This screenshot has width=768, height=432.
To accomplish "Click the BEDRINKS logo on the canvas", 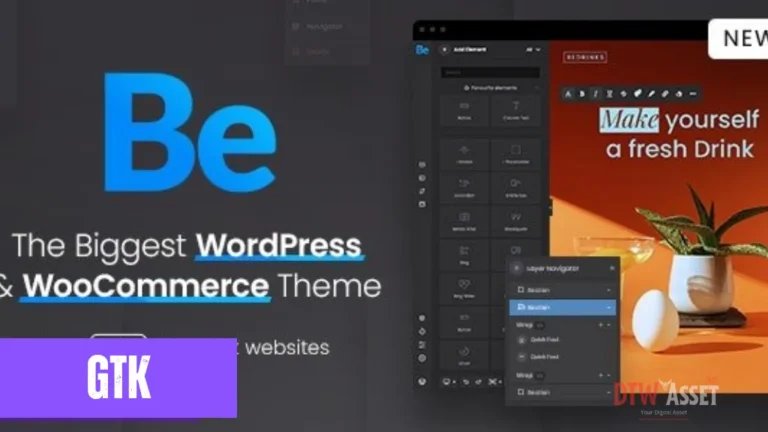I will point(585,57).
